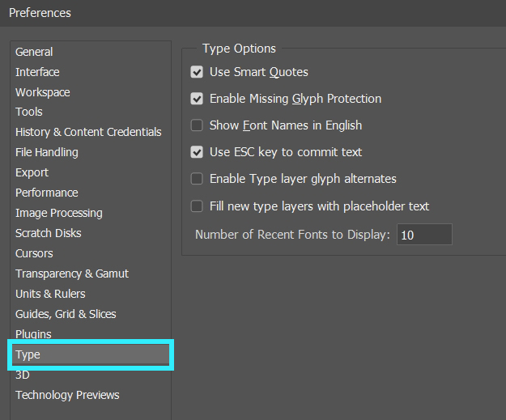Disable Enable Missing Glyph Protection
Screen dimensions: 506x420
pyautogui.click(x=197, y=99)
